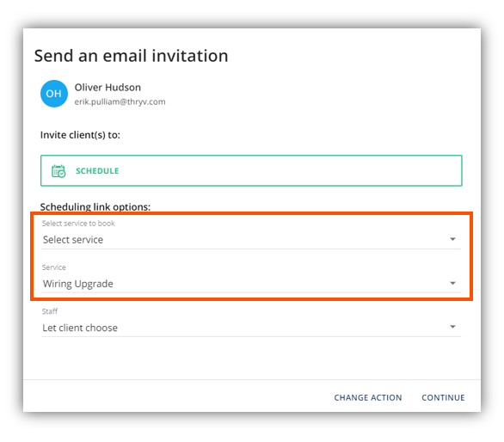Image resolution: width=504 pixels, height=442 pixels.
Task: Click the 'Select service' field text
Action: click(x=73, y=240)
